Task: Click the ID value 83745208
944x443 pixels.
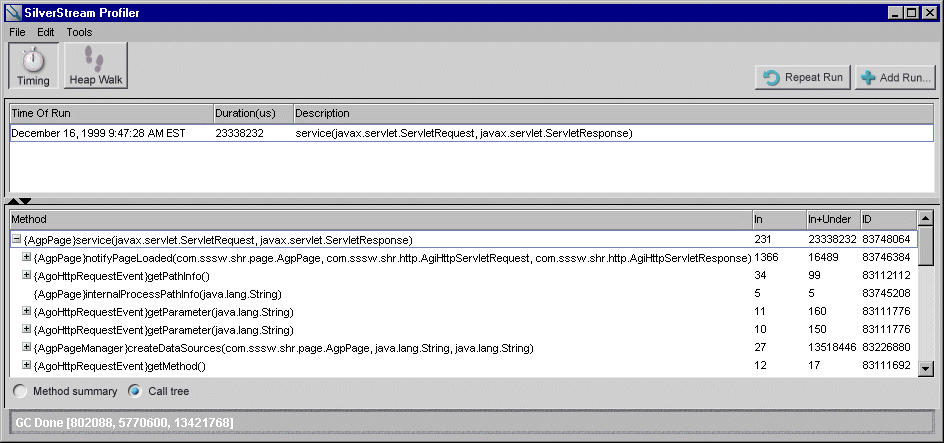Action: tap(886, 294)
